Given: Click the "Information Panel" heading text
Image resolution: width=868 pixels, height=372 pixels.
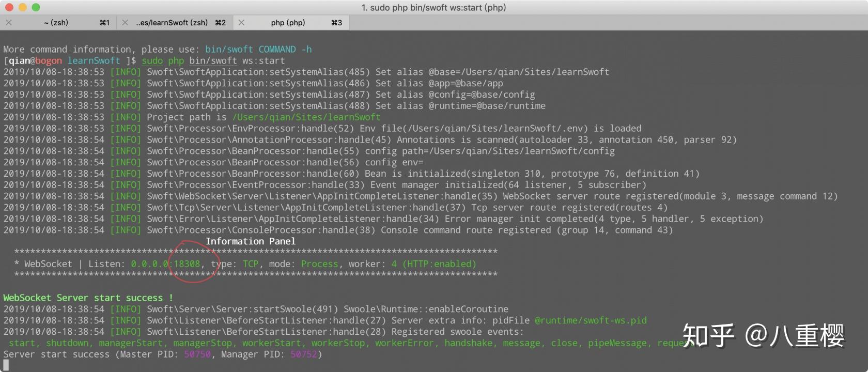Looking at the screenshot, I should click(251, 241).
